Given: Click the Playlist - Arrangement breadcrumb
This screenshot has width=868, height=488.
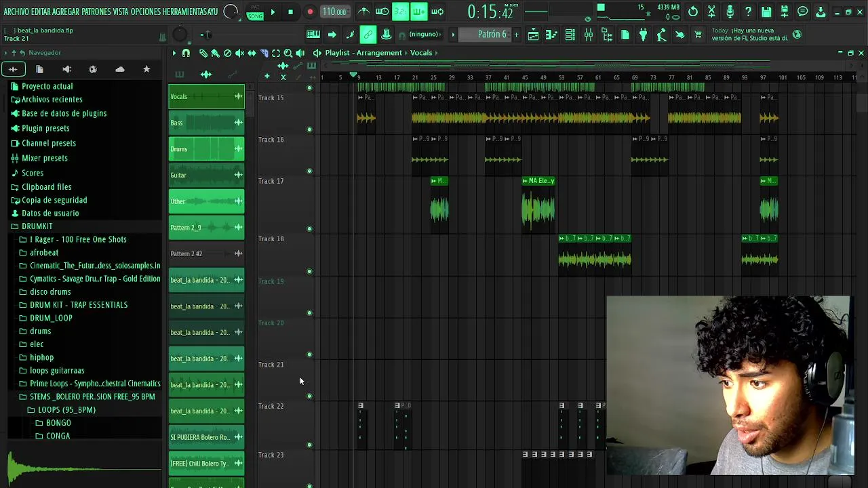Looking at the screenshot, I should [x=363, y=53].
